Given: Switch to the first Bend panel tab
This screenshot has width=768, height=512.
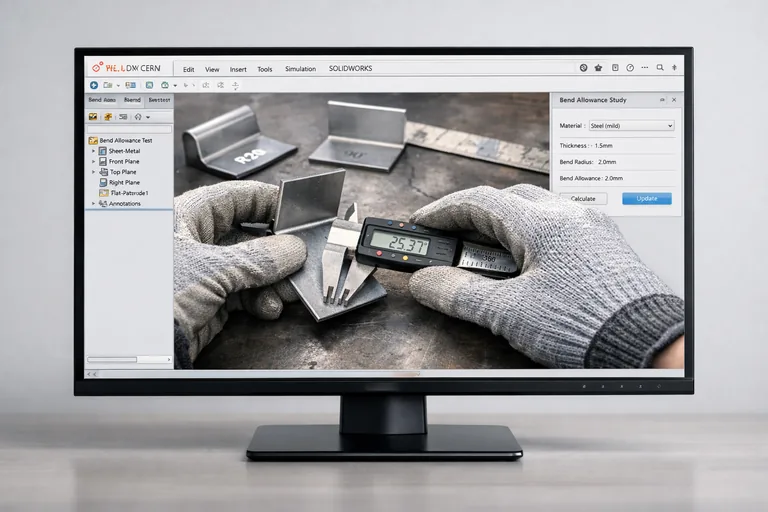Looking at the screenshot, I should 102,100.
